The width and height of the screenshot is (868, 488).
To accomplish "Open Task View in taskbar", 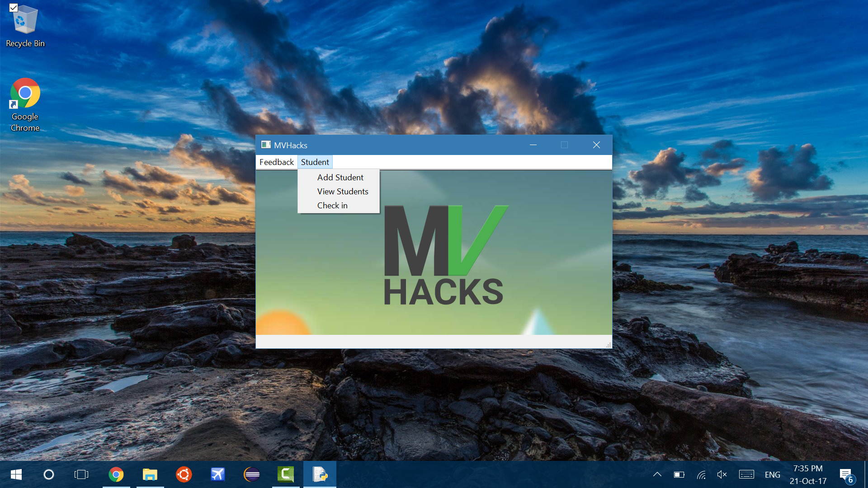I will (x=81, y=474).
